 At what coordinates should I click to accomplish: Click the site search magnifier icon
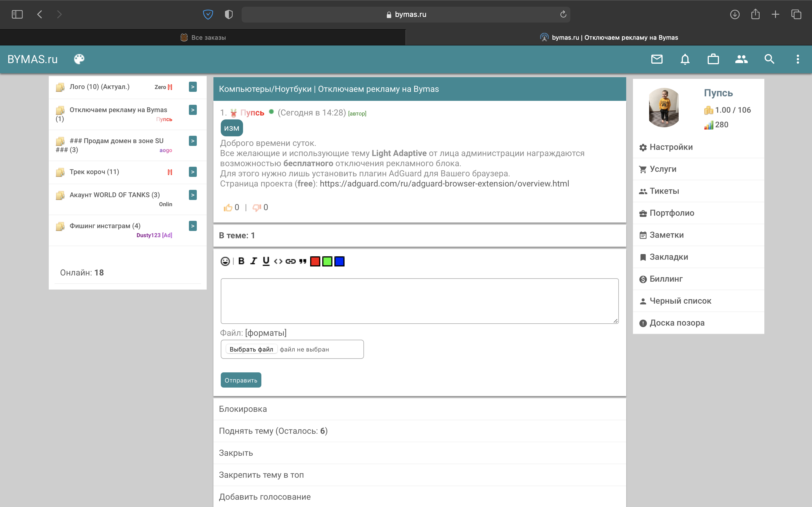(x=769, y=59)
